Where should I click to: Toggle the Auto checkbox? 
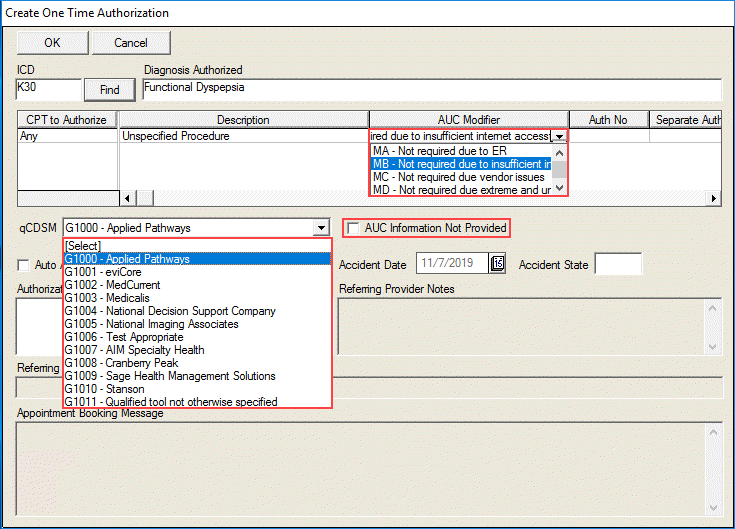tap(24, 265)
